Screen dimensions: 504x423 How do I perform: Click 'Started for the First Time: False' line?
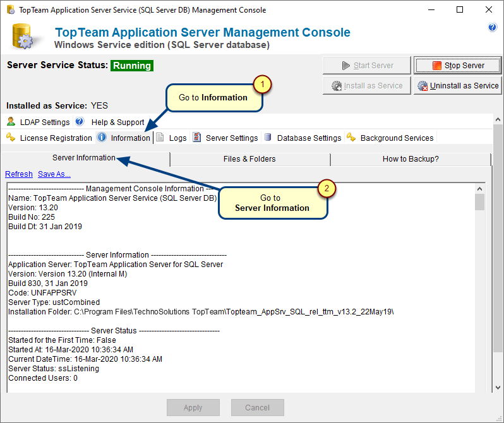coord(62,340)
